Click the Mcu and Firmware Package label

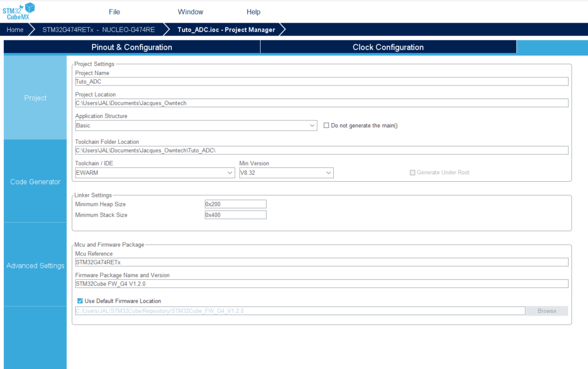click(109, 245)
